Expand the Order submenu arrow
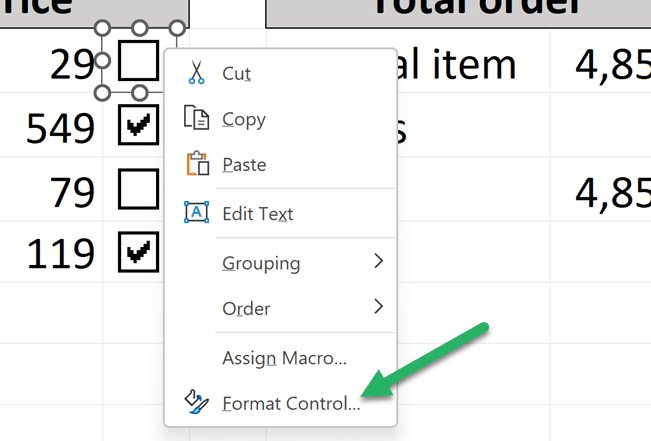The height and width of the screenshot is (441, 651). pos(378,306)
